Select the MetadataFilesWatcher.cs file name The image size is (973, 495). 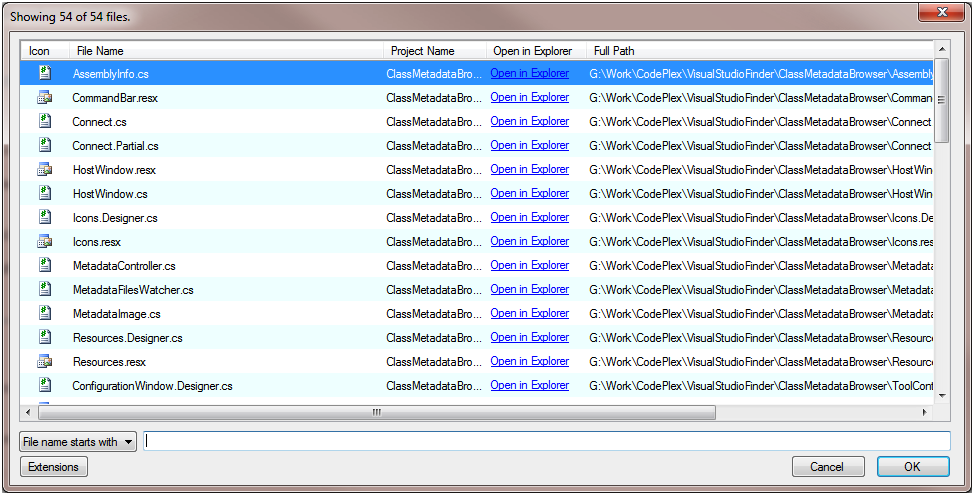click(x=133, y=290)
